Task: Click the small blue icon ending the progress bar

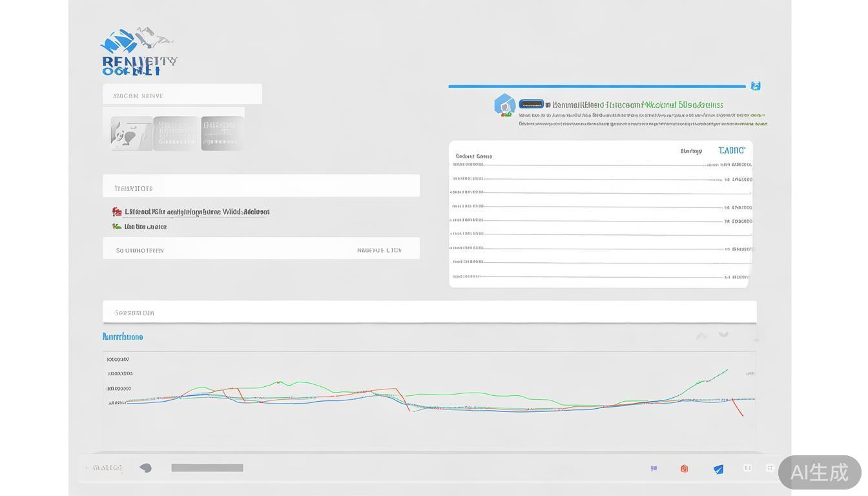Action: pos(756,86)
